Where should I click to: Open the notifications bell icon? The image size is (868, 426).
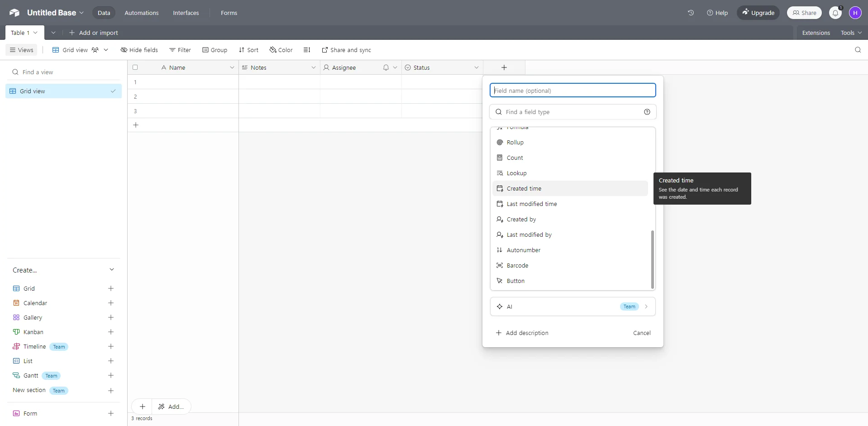835,13
